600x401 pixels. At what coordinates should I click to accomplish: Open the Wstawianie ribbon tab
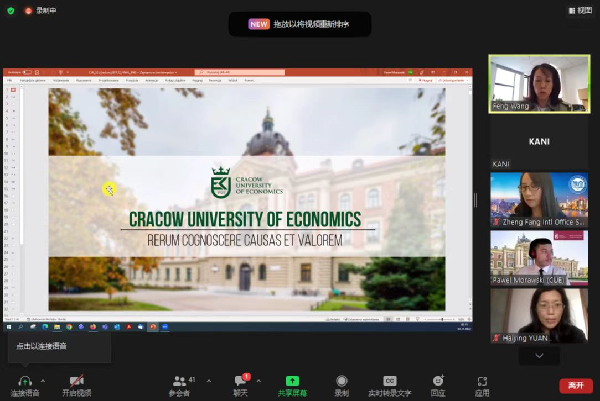61,80
